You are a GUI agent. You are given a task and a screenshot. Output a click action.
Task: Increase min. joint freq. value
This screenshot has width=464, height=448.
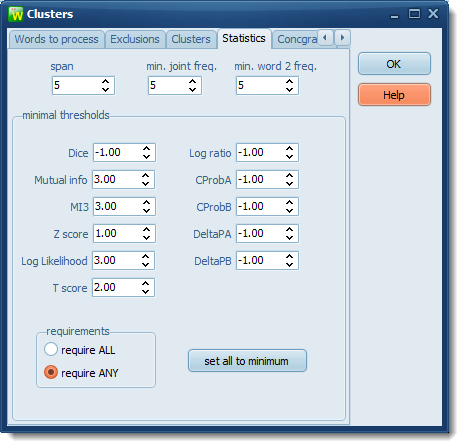192,81
